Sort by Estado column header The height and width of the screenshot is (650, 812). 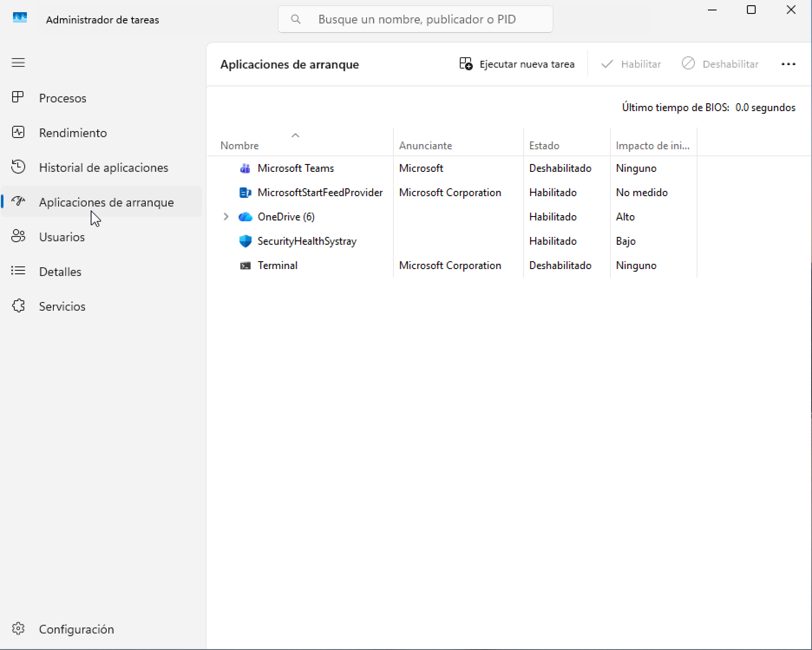544,146
